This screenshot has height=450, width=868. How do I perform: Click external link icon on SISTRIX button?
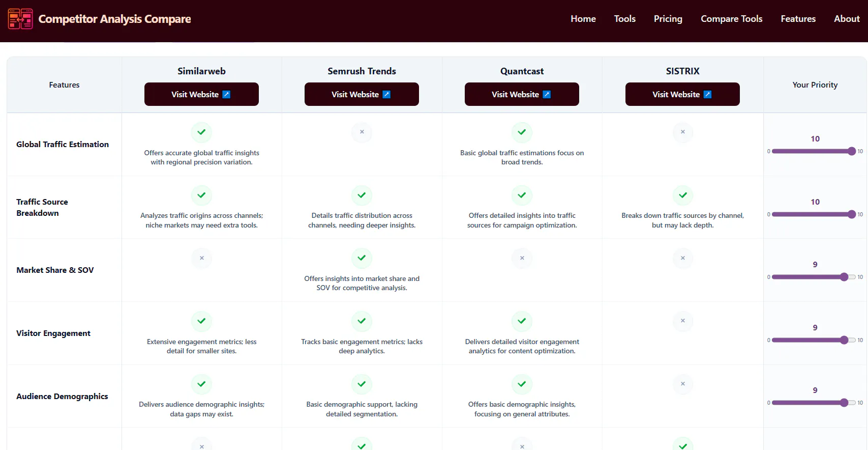click(x=708, y=95)
